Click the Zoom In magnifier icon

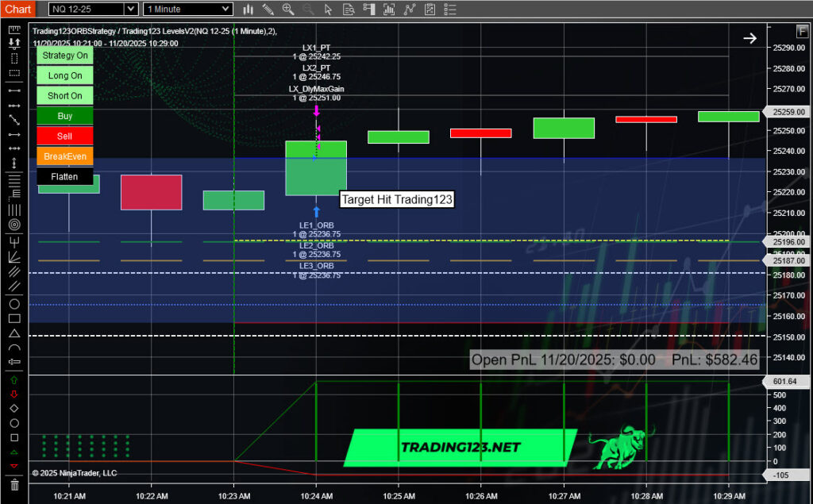click(287, 9)
